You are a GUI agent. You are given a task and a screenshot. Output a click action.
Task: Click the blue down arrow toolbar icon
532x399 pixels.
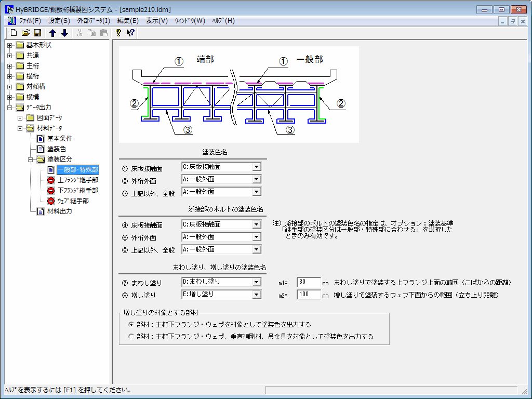pos(64,33)
